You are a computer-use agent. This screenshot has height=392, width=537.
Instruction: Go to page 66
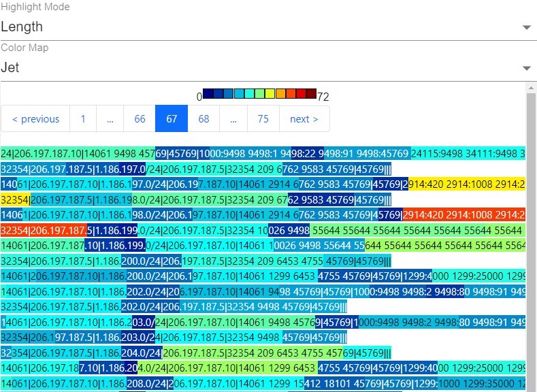140,119
